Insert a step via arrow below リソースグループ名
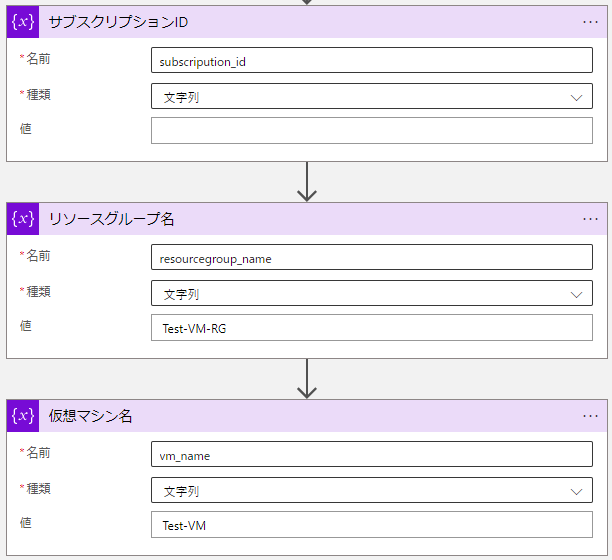Image resolution: width=612 pixels, height=560 pixels. pos(307,379)
